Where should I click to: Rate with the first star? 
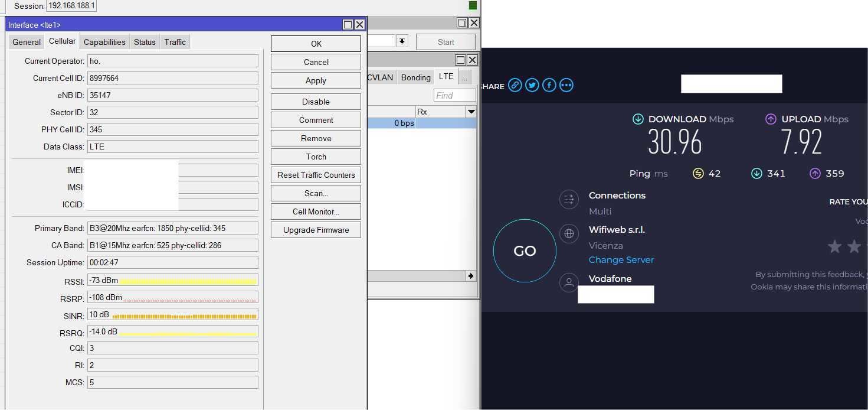[834, 246]
